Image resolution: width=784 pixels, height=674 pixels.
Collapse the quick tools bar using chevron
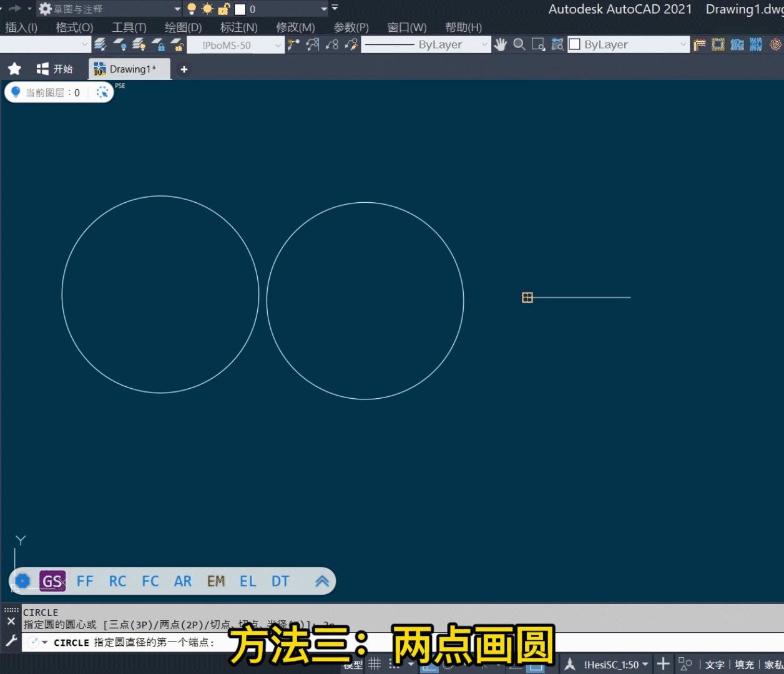coord(322,581)
